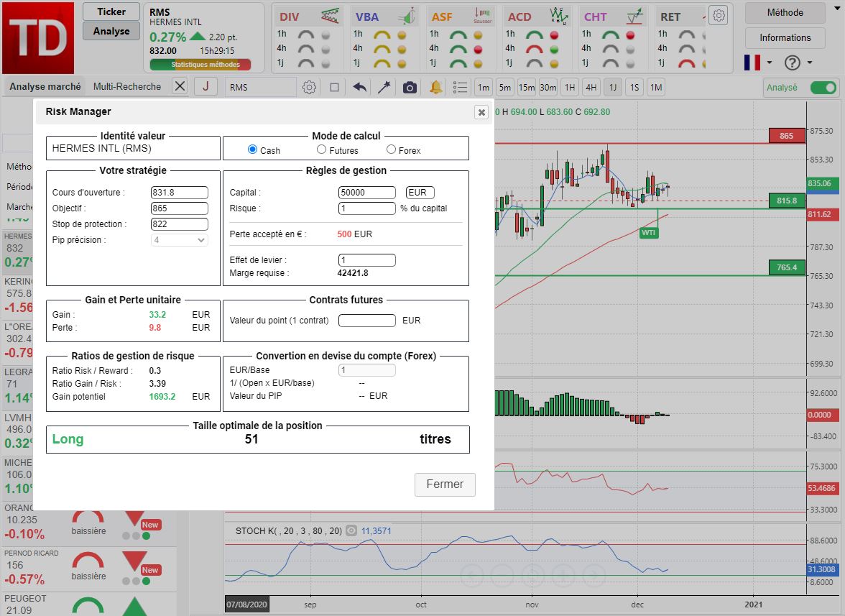Select the 1H timeframe
This screenshot has width=845, height=616.
(570, 87)
